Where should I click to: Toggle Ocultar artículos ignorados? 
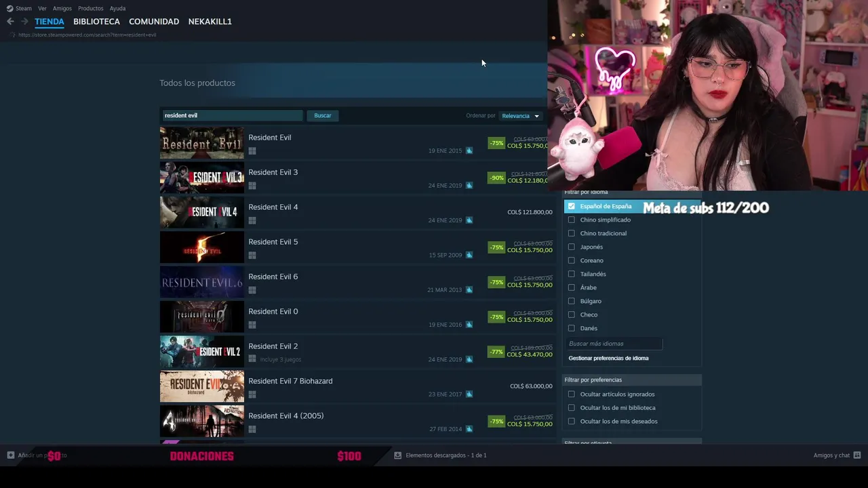pos(572,394)
